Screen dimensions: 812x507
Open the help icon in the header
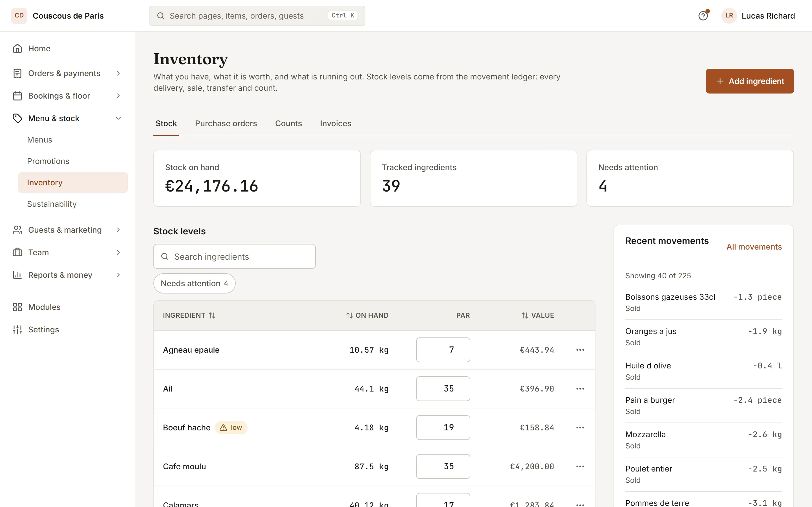(703, 16)
